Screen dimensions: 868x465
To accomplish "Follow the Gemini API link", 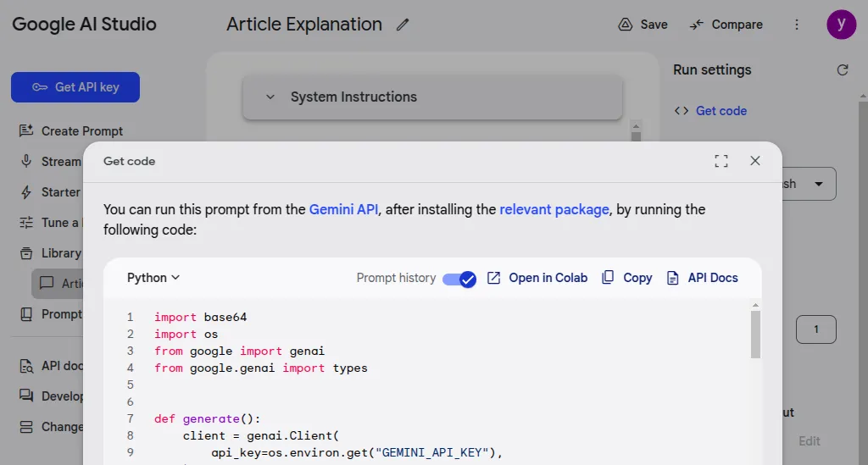I will coord(343,209).
